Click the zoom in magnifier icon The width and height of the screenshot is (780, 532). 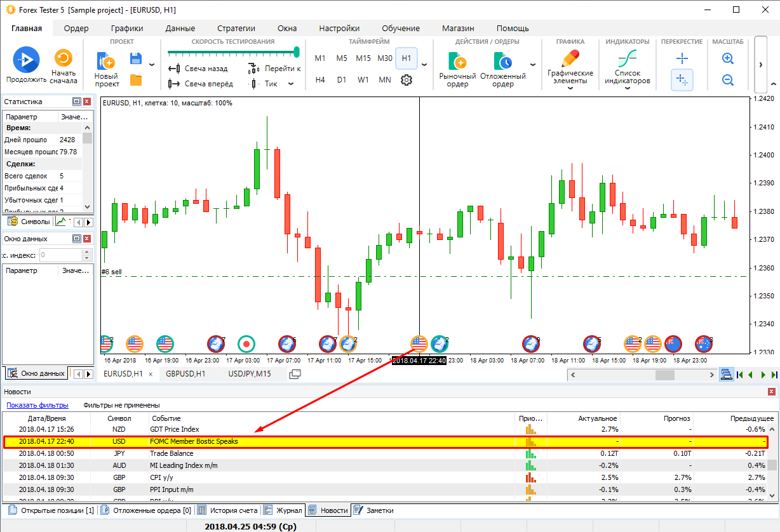point(728,58)
